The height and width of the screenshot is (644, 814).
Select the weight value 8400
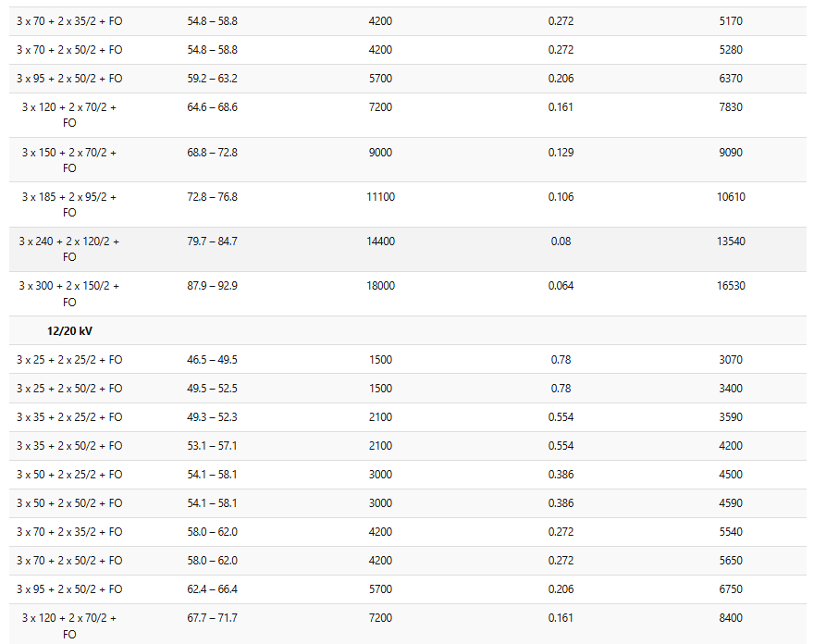point(731,618)
